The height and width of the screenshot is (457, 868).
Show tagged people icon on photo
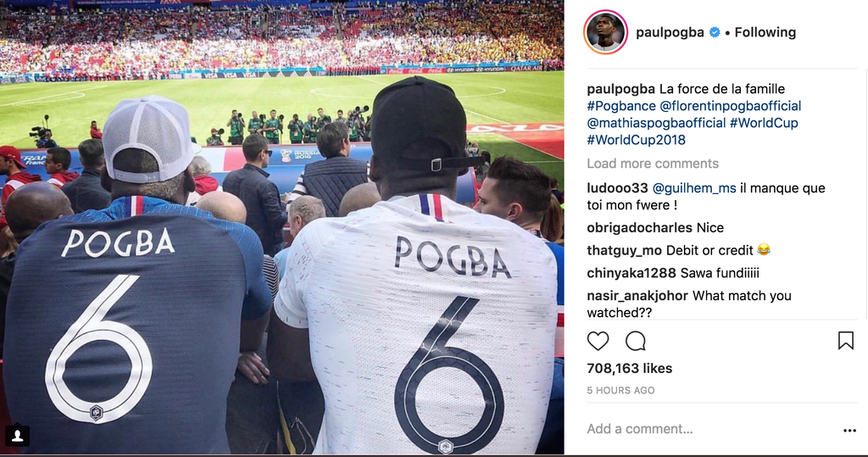tap(18, 436)
